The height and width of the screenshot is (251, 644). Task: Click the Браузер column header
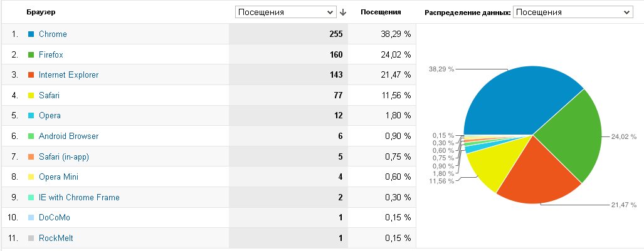41,13
